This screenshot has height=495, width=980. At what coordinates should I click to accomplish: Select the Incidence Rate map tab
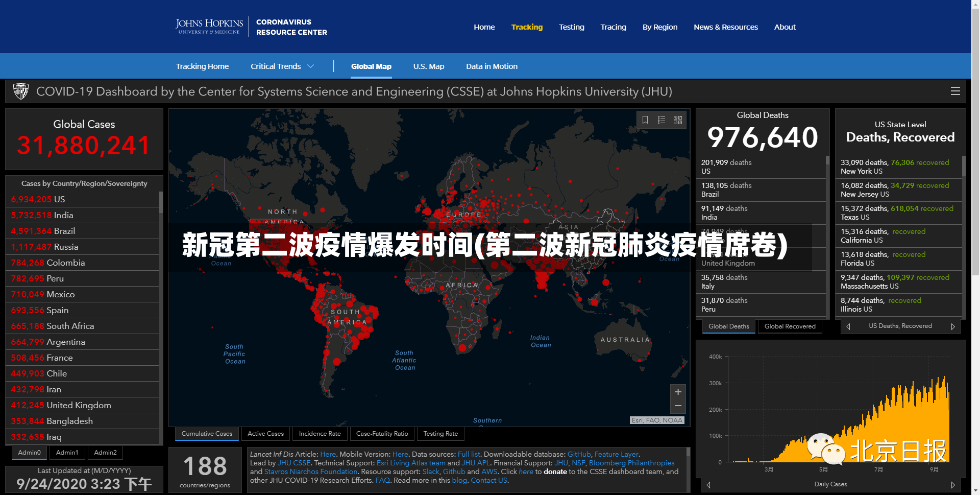click(320, 434)
